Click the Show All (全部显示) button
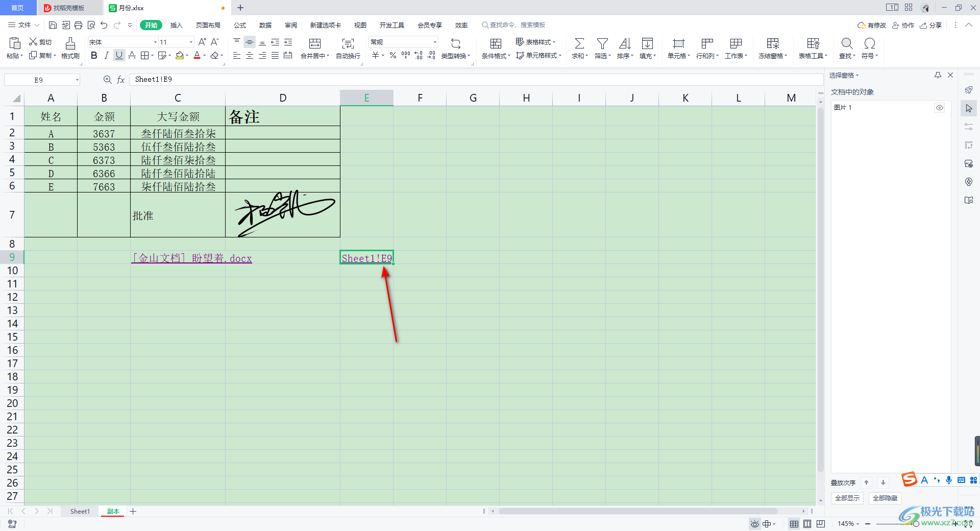This screenshot has width=980, height=531. click(x=847, y=498)
